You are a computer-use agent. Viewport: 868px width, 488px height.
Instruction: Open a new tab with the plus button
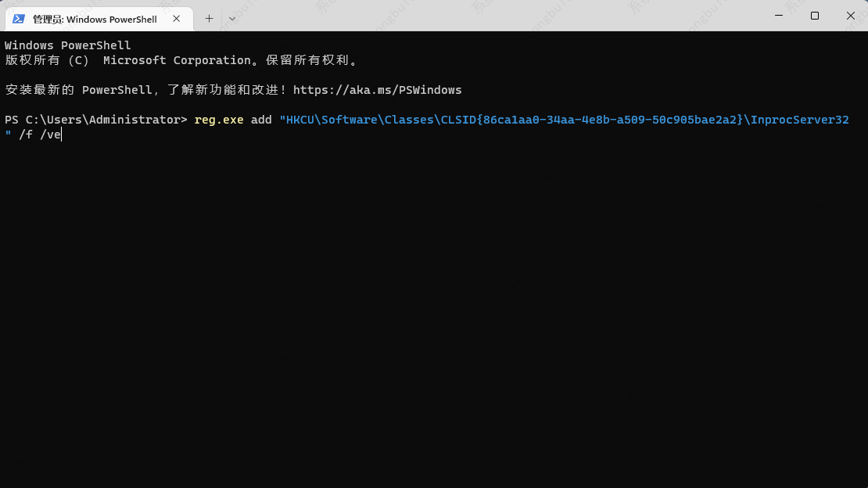[x=209, y=19]
